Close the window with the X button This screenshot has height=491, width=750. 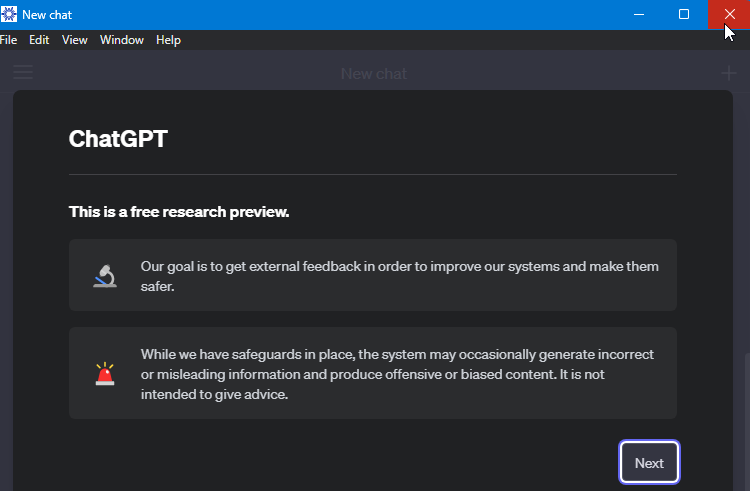[729, 14]
